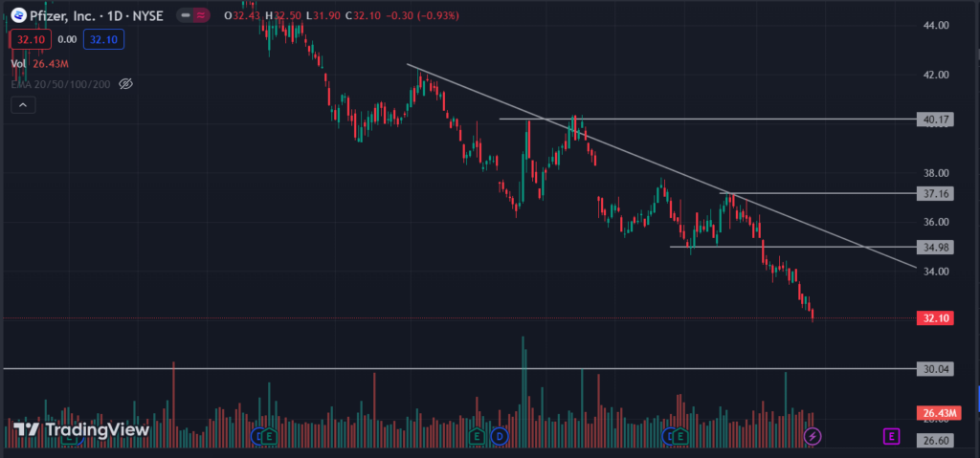This screenshot has width=980, height=458.
Task: Click the 34.00 price scale value
Action: pos(936,272)
